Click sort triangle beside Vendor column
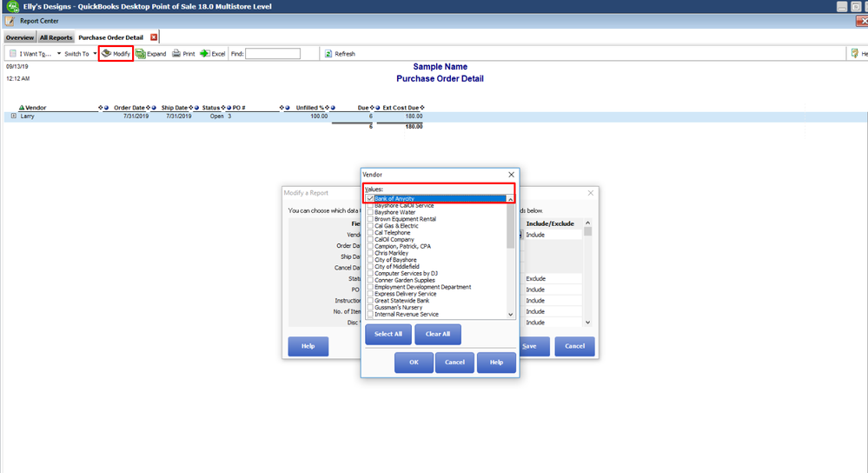Image resolution: width=868 pixels, height=473 pixels. point(22,108)
